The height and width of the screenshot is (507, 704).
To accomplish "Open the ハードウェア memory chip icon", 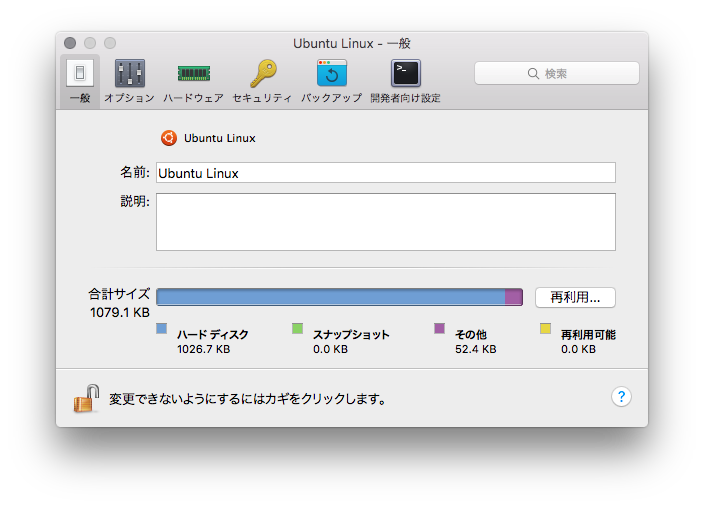I will click(194, 73).
